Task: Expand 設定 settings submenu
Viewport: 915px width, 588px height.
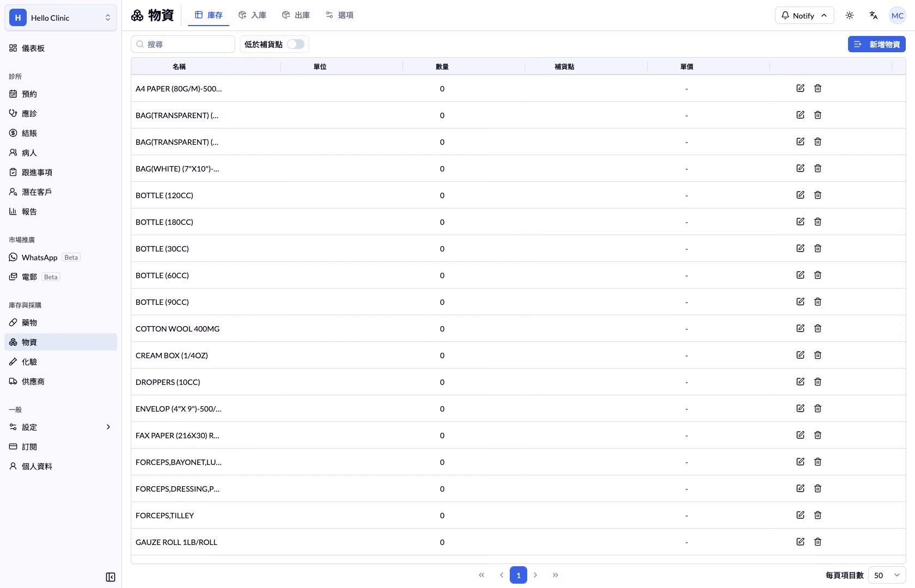Action: tap(60, 427)
